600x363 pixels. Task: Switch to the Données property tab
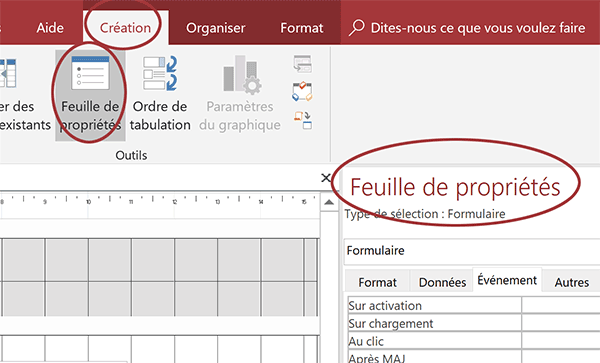(x=442, y=282)
